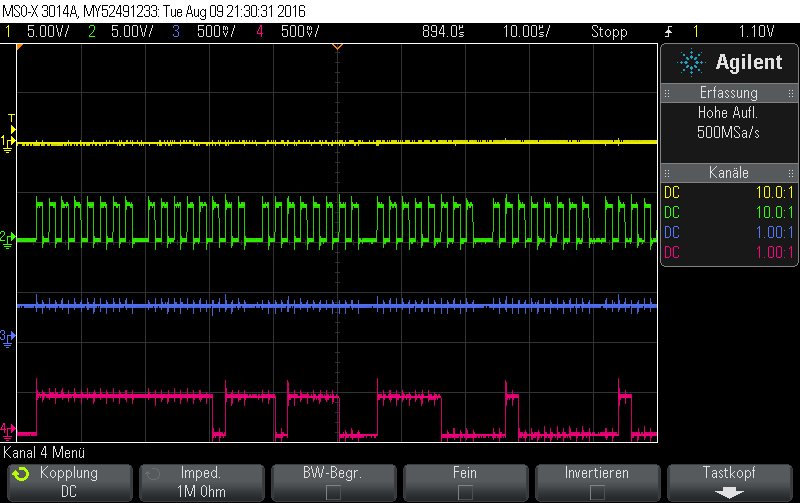Click blue channel 1.00:1 probe ratio
Screen dimensions: 800x503
775,232
